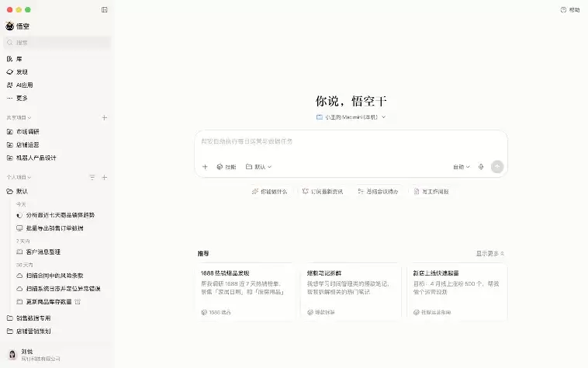Click the 总结会议待办 suggestion chip
588x368 pixels.
378,191
